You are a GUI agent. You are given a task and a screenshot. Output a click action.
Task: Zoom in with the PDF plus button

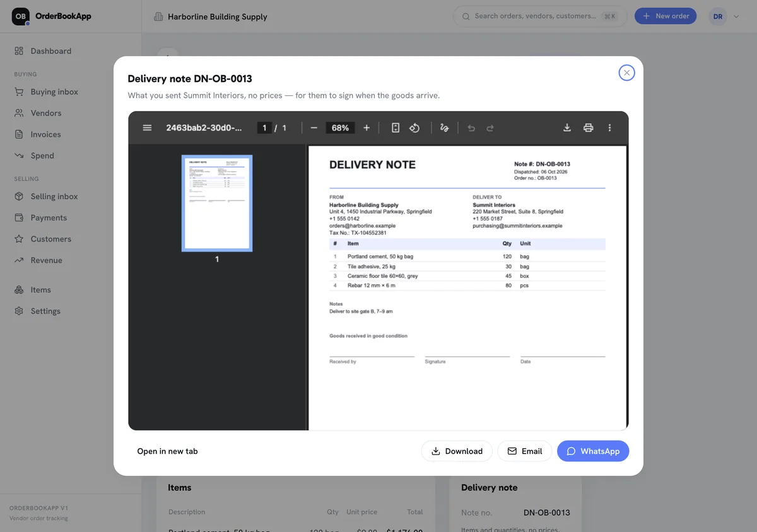pos(367,128)
